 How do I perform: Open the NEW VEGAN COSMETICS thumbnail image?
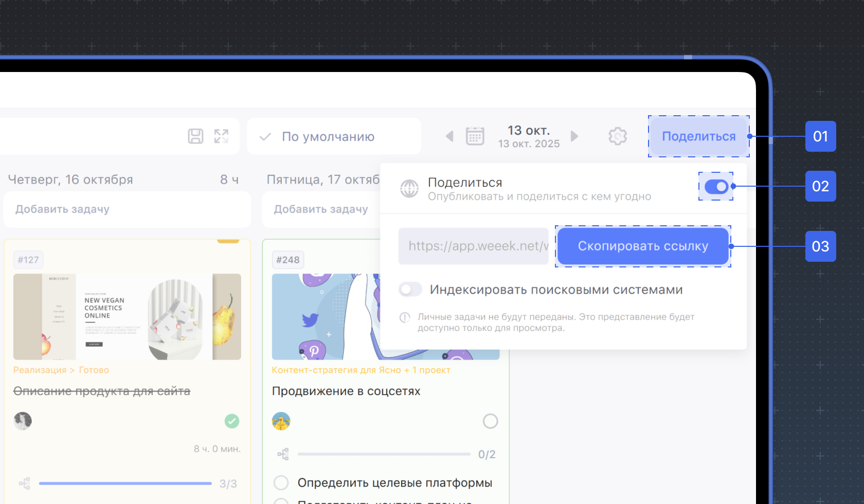(127, 316)
